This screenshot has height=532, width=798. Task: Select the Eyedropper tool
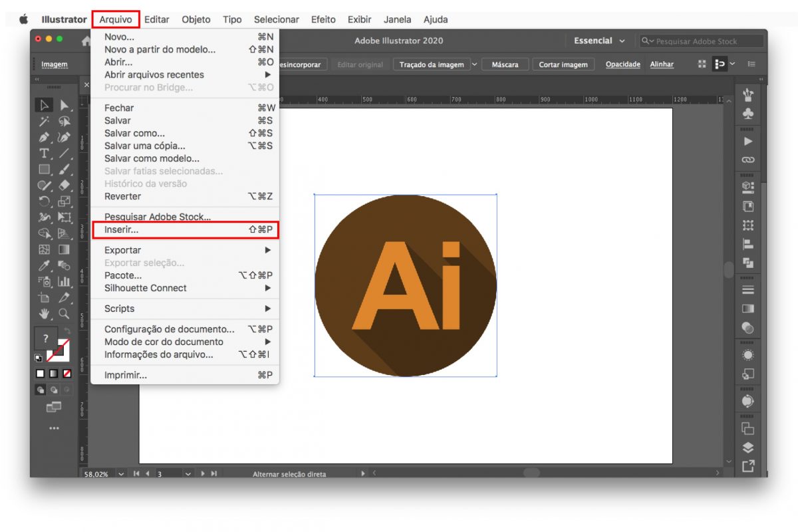coord(45,266)
